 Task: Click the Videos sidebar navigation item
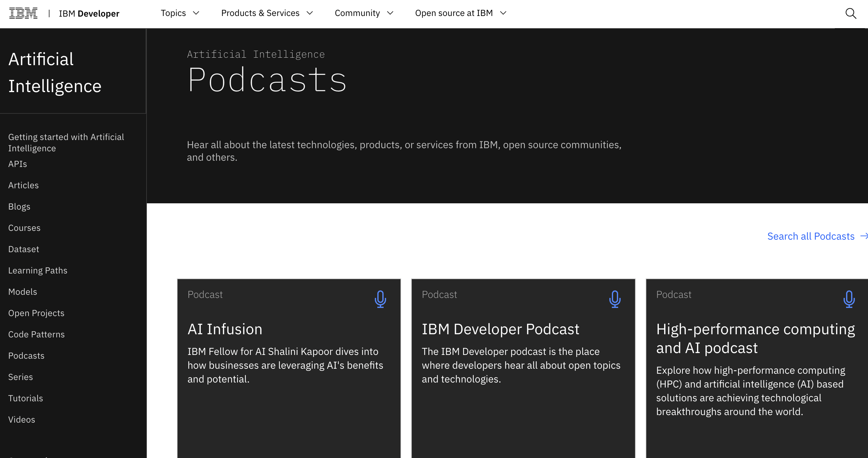click(x=21, y=419)
